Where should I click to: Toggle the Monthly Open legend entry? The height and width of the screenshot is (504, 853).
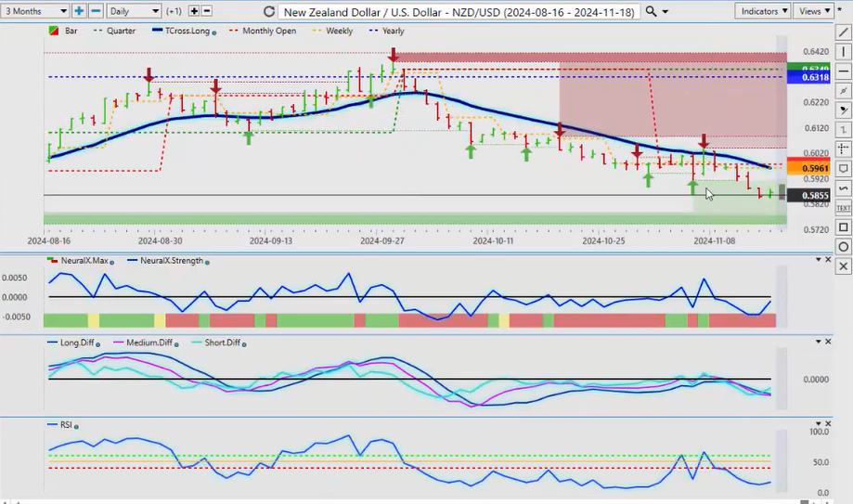[268, 31]
